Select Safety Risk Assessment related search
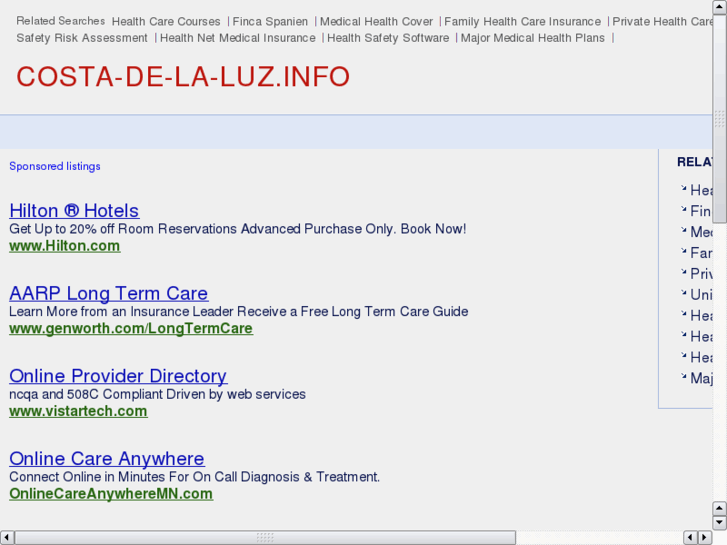Image resolution: width=727 pixels, height=545 pixels. [x=82, y=38]
